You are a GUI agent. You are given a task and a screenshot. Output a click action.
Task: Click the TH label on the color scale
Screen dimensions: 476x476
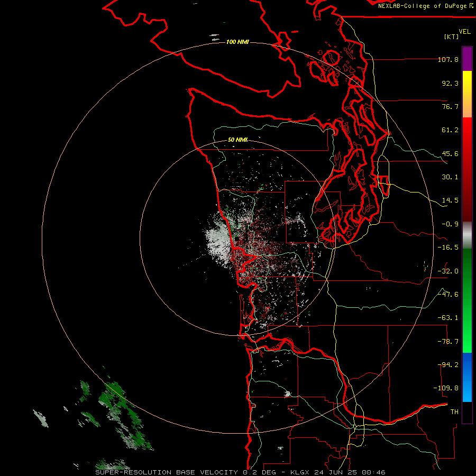point(454,412)
